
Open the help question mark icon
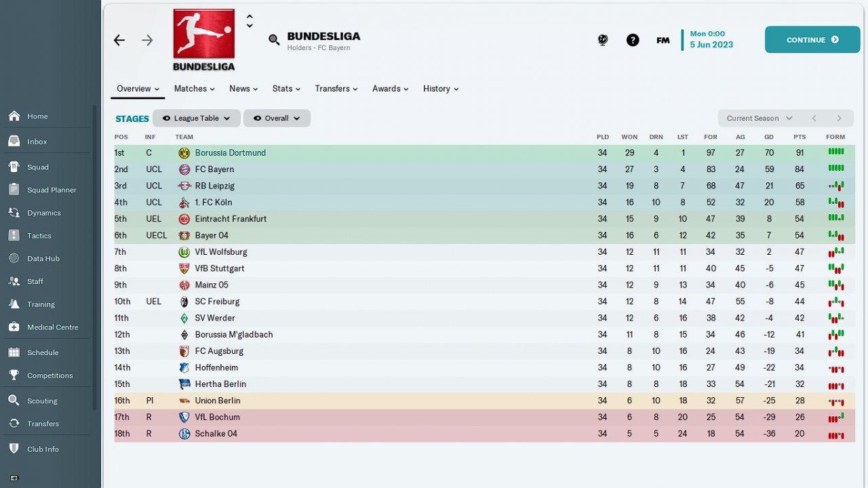click(633, 40)
